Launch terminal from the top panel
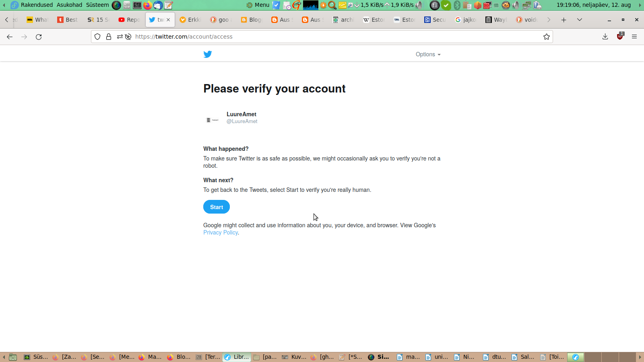Viewport: 644px width, 362px height. pos(137,5)
